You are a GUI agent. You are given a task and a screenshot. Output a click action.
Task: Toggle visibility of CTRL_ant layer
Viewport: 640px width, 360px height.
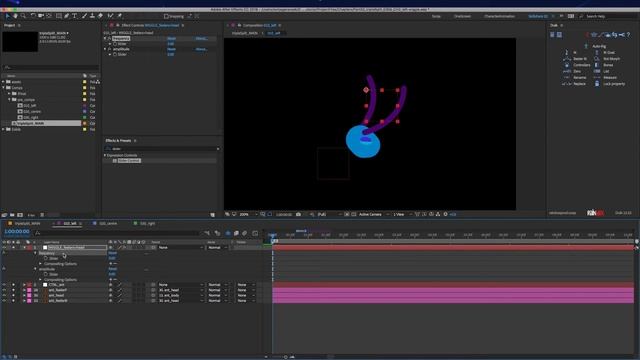coord(4,285)
